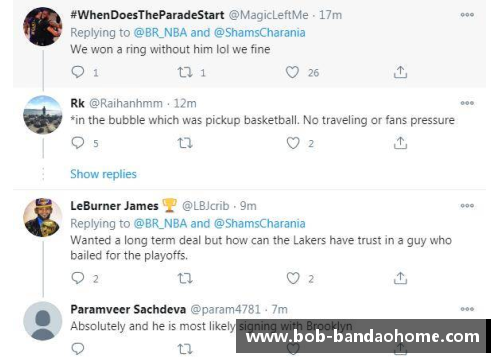
Task: View Rk's profile picture
Action: tap(43, 115)
